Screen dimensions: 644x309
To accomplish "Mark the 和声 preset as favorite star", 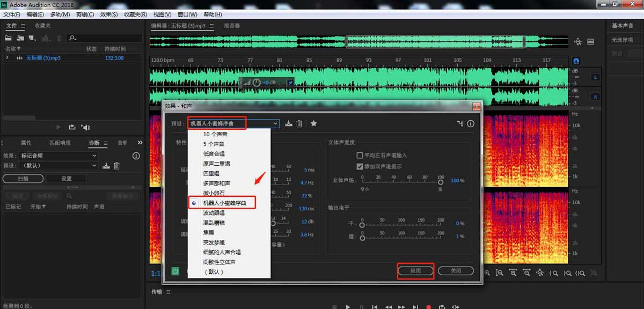I will tap(314, 123).
